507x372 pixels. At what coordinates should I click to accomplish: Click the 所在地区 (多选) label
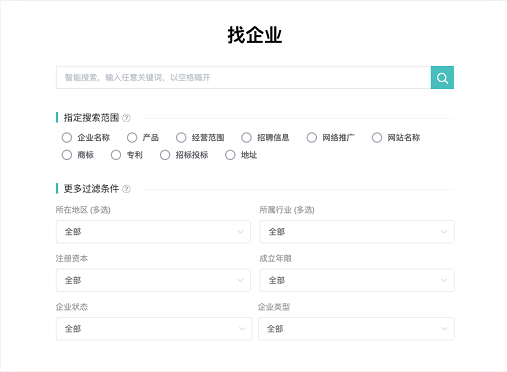83,210
